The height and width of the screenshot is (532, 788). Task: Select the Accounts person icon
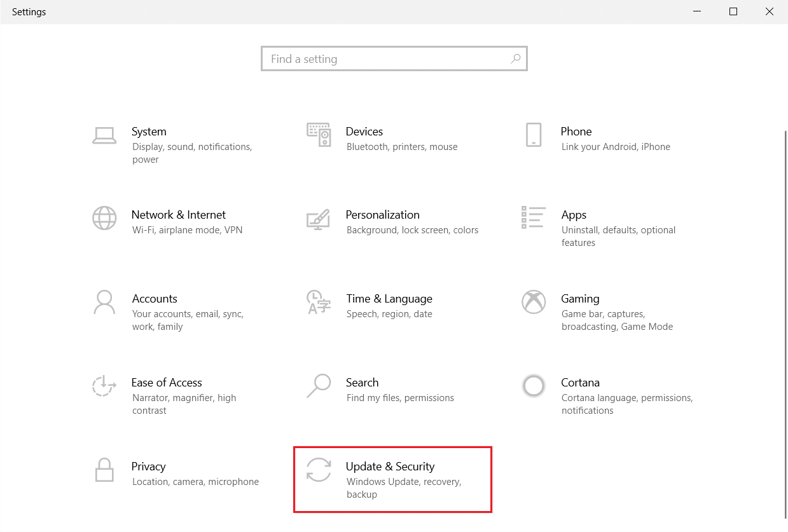(x=104, y=302)
